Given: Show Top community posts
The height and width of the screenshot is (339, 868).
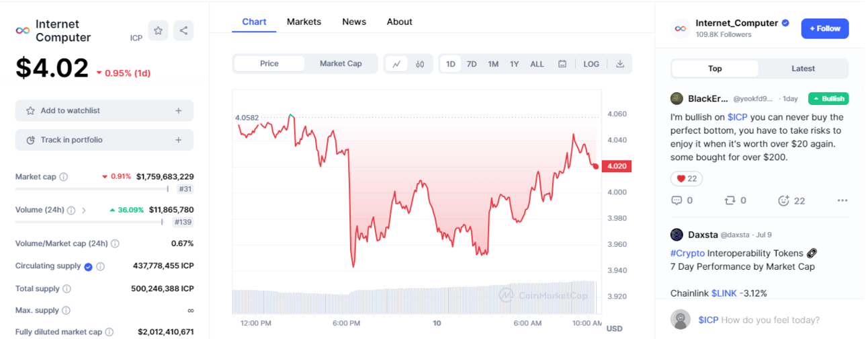Looking at the screenshot, I should tap(715, 69).
